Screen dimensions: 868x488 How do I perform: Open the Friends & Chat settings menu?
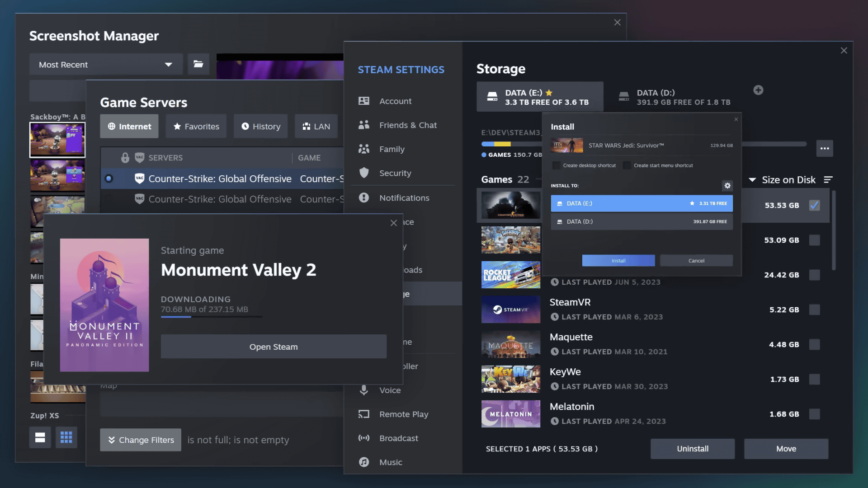pos(408,125)
